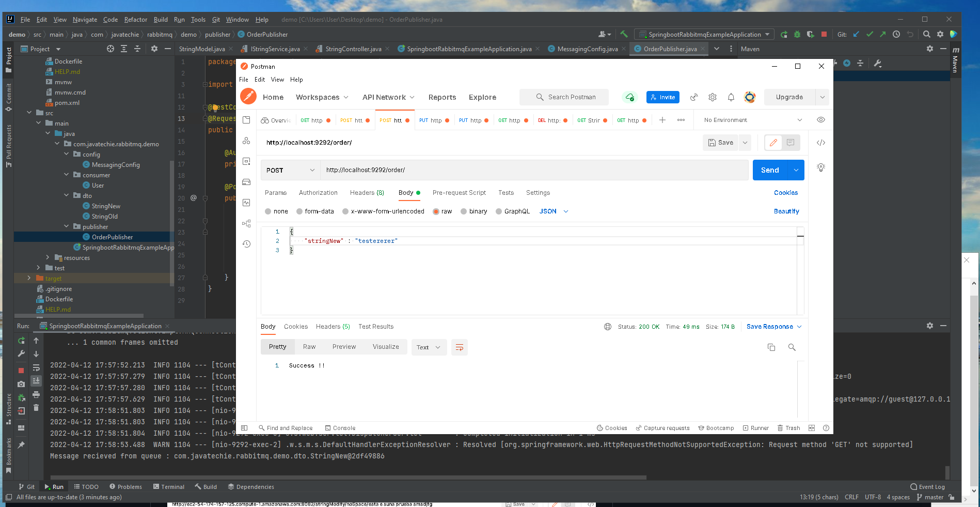This screenshot has height=507, width=980.
Task: Beautify the JSON request body
Action: 786,211
